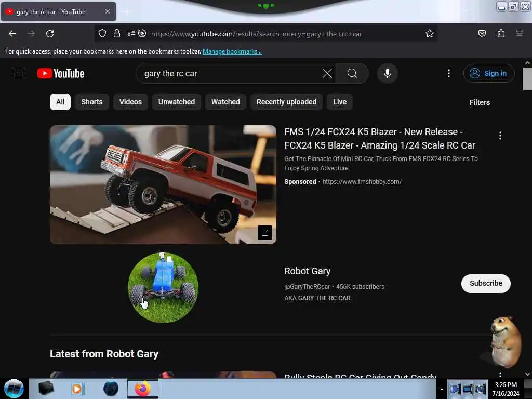
Task: Show hidden system tray icons arrow
Action: (x=442, y=389)
